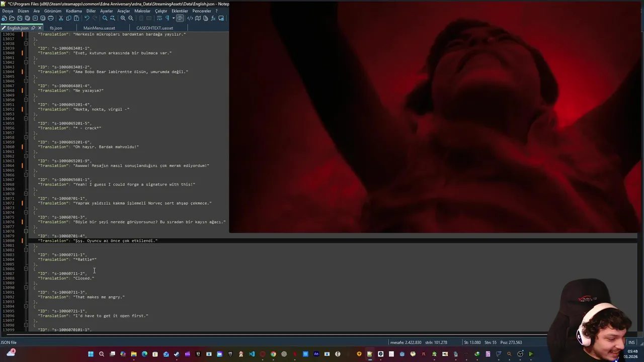Click the mesafe length status bar entry
Screen dimensions: 644x362
(x=406, y=342)
